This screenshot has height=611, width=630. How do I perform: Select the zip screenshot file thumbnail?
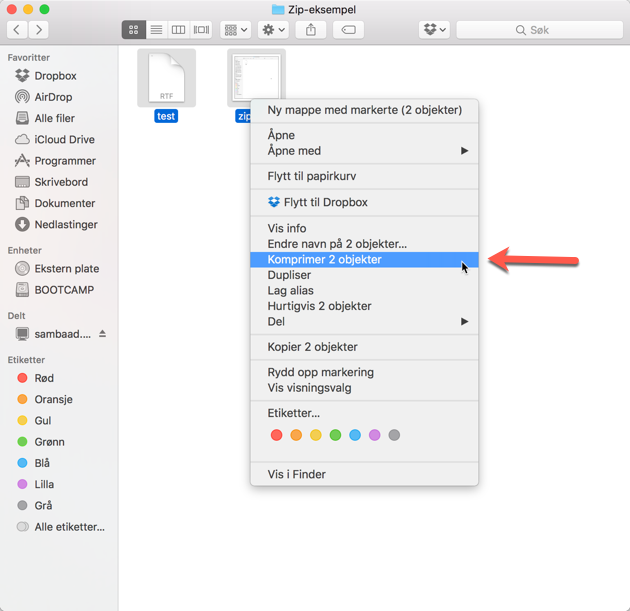coord(256,76)
